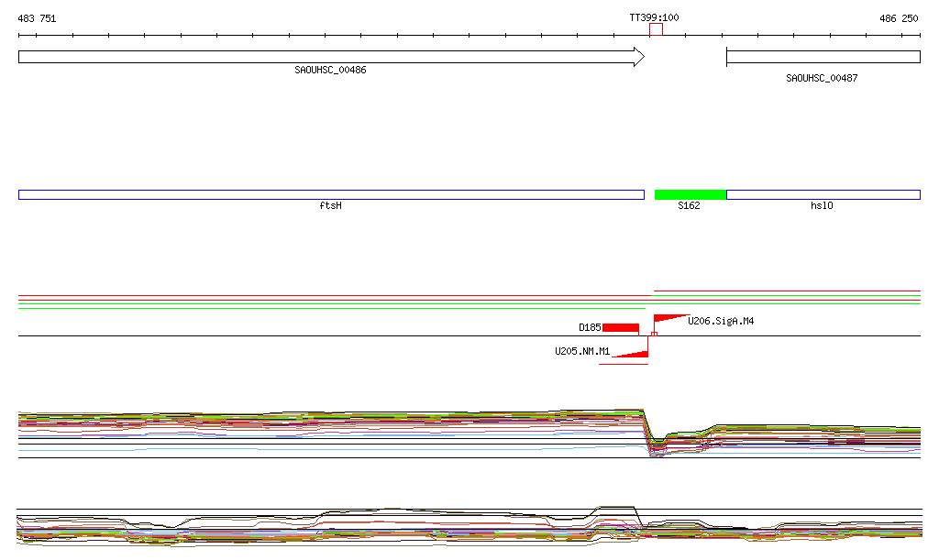Click the 483 751 start coordinate

[38, 18]
